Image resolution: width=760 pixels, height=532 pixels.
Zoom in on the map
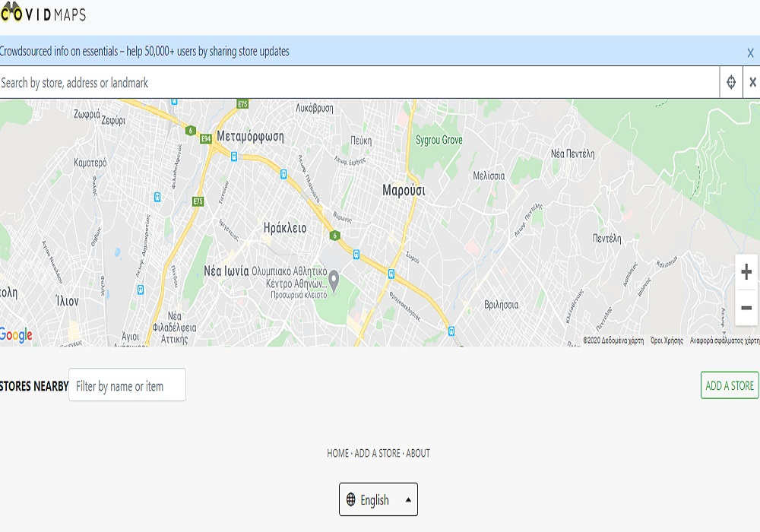tap(746, 272)
